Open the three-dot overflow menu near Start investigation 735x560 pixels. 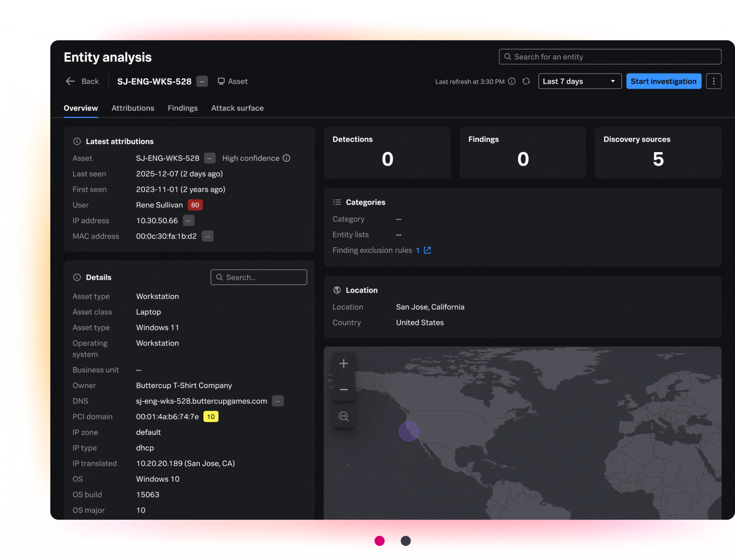coord(714,81)
